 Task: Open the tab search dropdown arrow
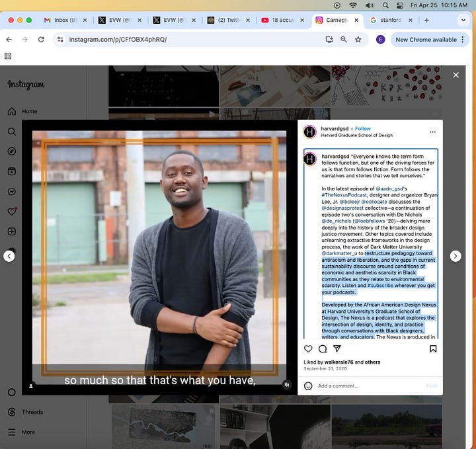(463, 20)
